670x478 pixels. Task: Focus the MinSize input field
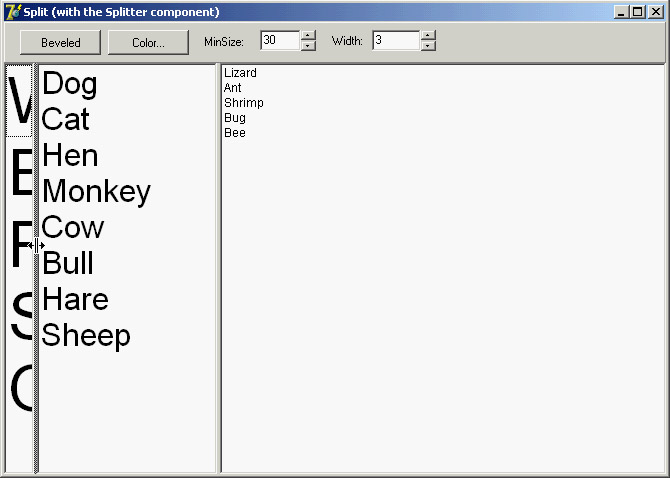click(x=279, y=41)
